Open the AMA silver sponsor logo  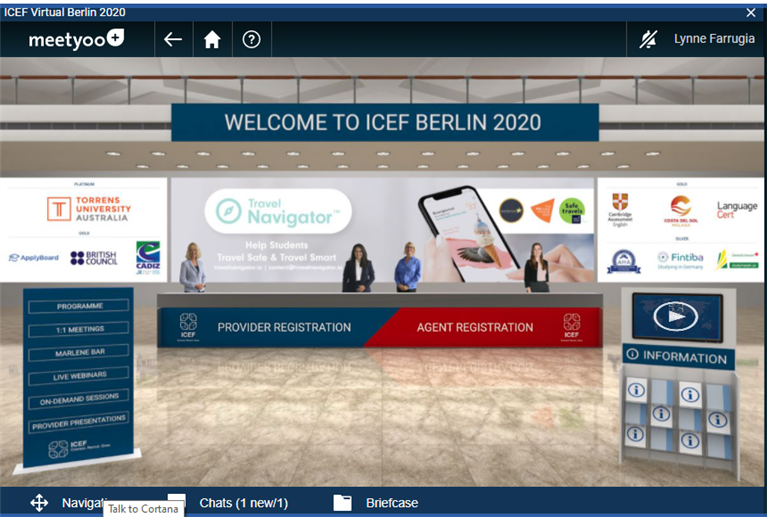624,261
